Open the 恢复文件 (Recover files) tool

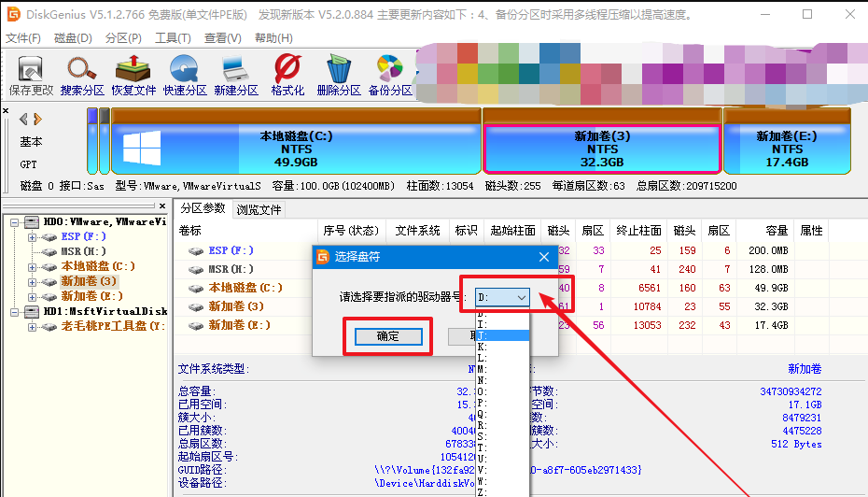[133, 73]
